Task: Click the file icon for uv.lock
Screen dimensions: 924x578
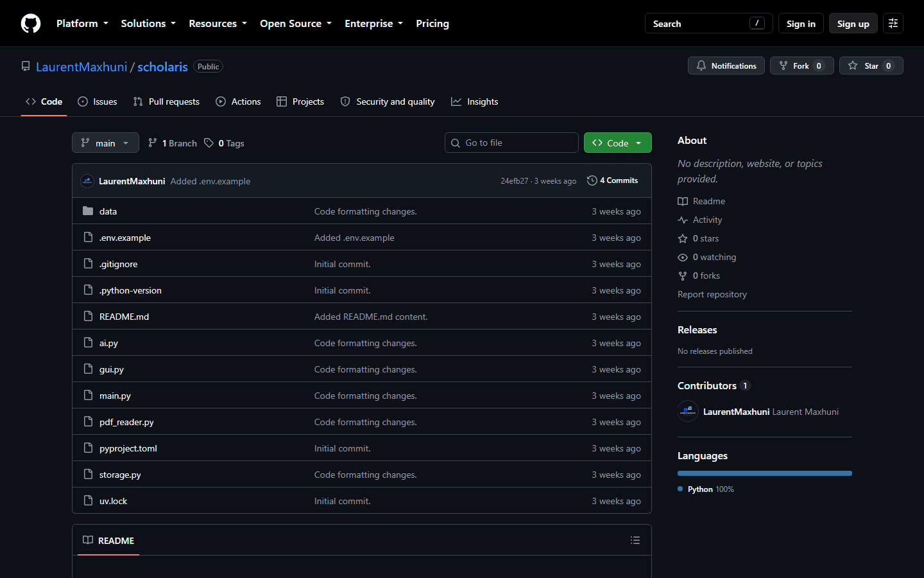Action: pyautogui.click(x=88, y=500)
